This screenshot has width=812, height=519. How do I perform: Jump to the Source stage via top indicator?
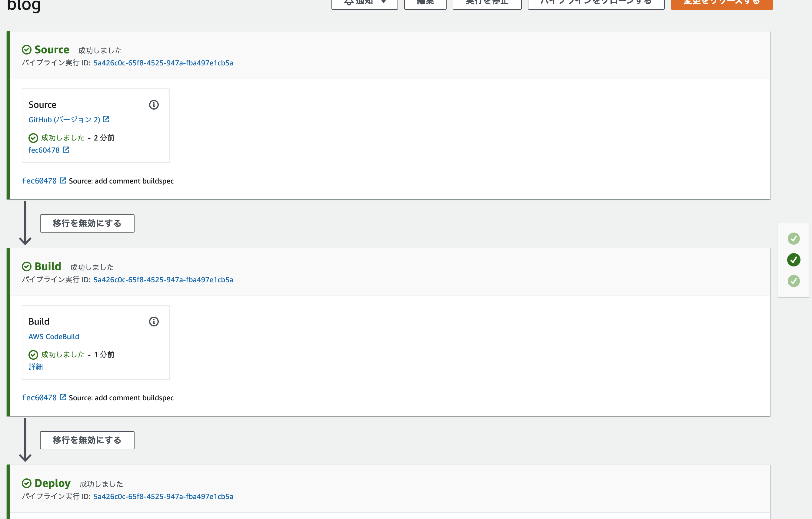(794, 239)
